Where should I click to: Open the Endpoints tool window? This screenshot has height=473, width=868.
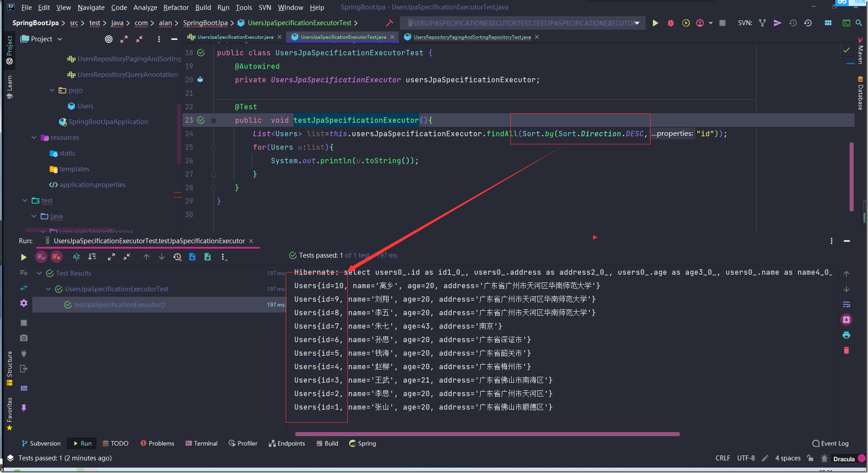(287, 443)
